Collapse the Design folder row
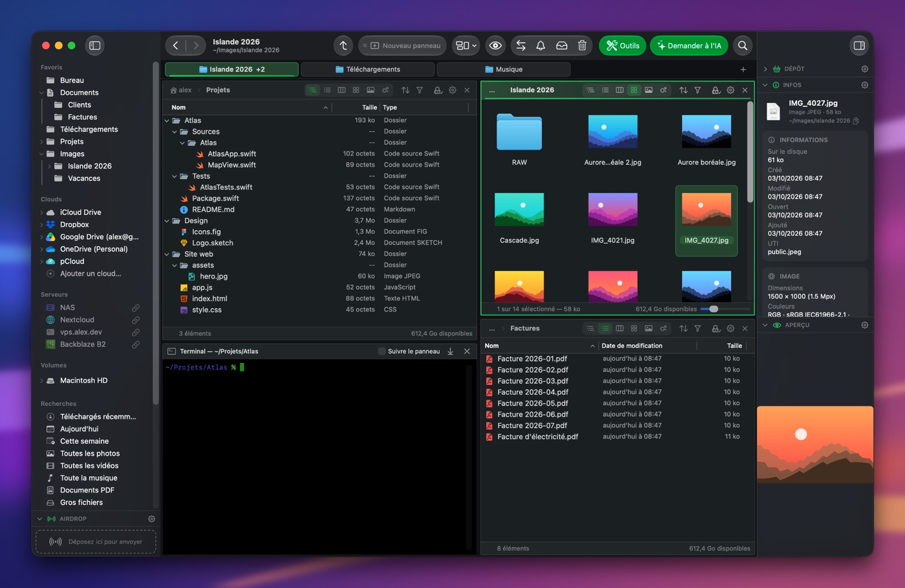The image size is (905, 588). tap(167, 221)
